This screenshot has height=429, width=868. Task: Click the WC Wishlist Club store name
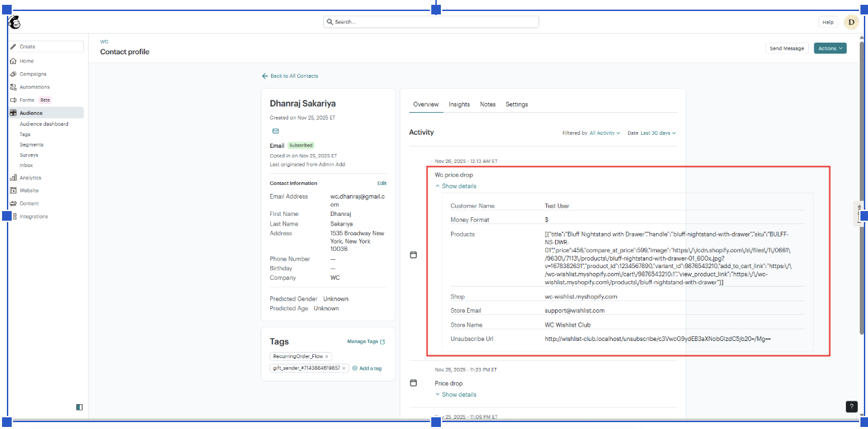coord(567,324)
